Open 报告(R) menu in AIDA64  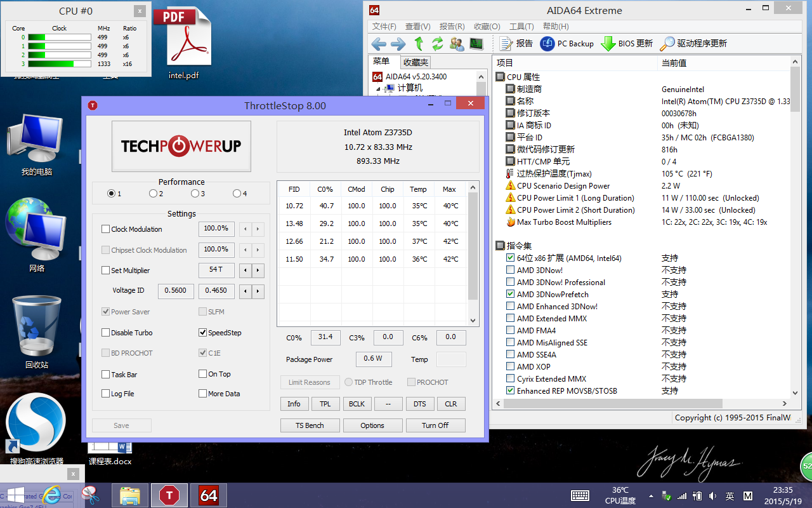pos(452,27)
